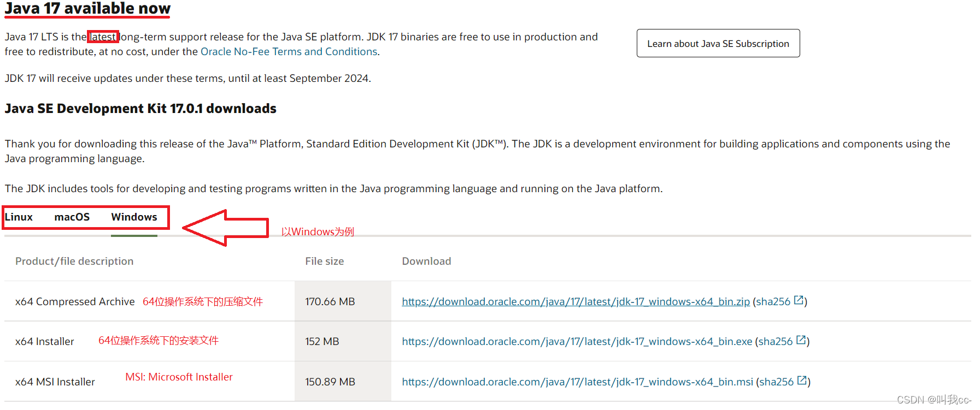
Task: Open sha256 external link icon for msi installer
Action: coord(802,381)
